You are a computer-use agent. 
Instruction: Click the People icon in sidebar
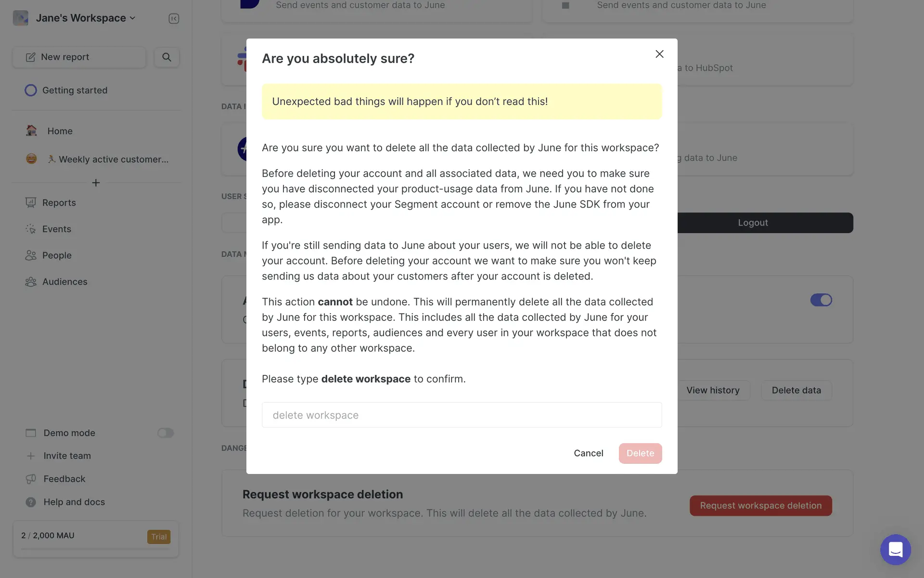31,255
